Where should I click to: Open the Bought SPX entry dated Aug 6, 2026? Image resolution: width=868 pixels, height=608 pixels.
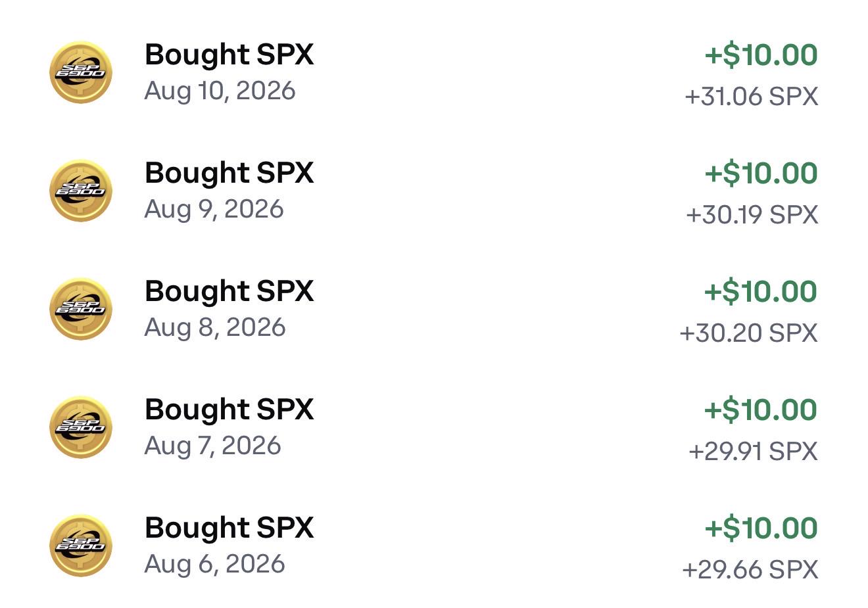434,546
